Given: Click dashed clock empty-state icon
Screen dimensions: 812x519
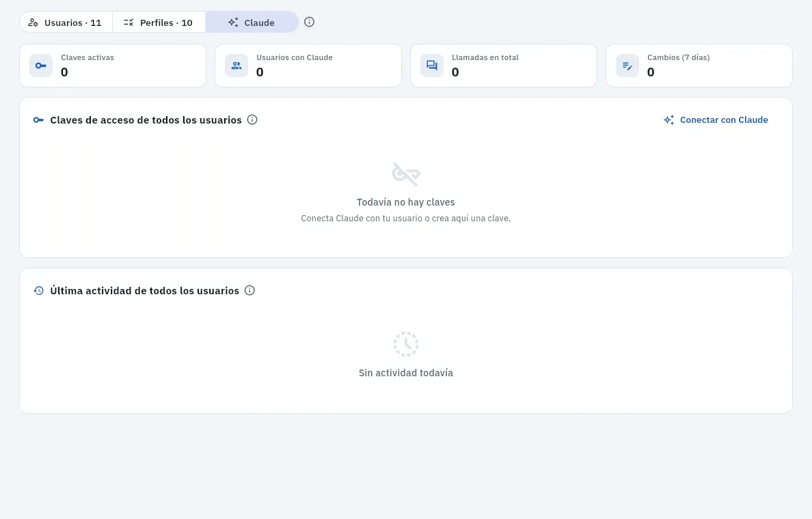Looking at the screenshot, I should pyautogui.click(x=406, y=344).
